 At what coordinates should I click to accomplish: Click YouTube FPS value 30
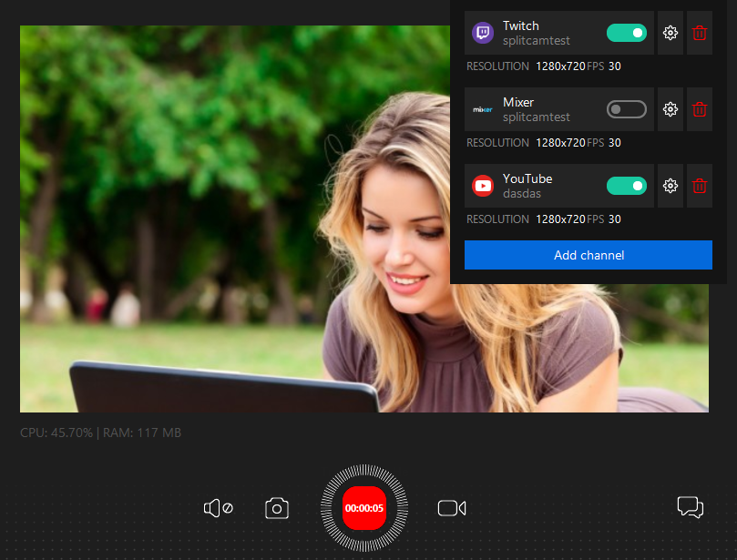pos(615,219)
